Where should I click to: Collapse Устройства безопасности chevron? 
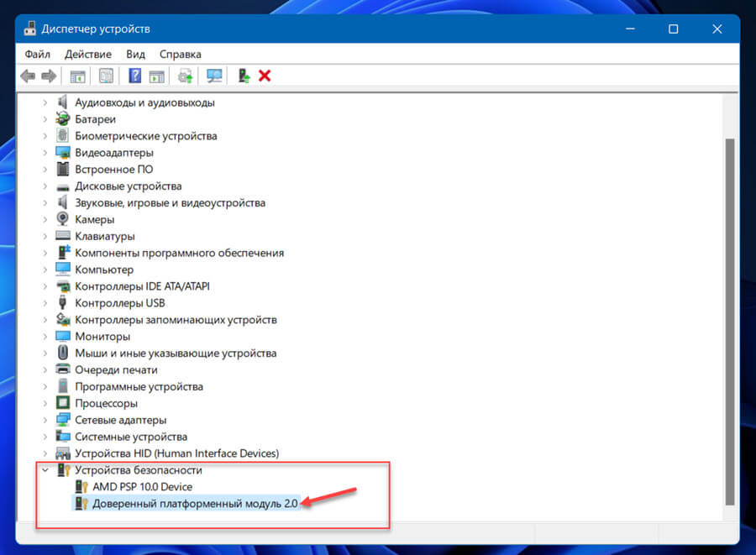(x=45, y=469)
